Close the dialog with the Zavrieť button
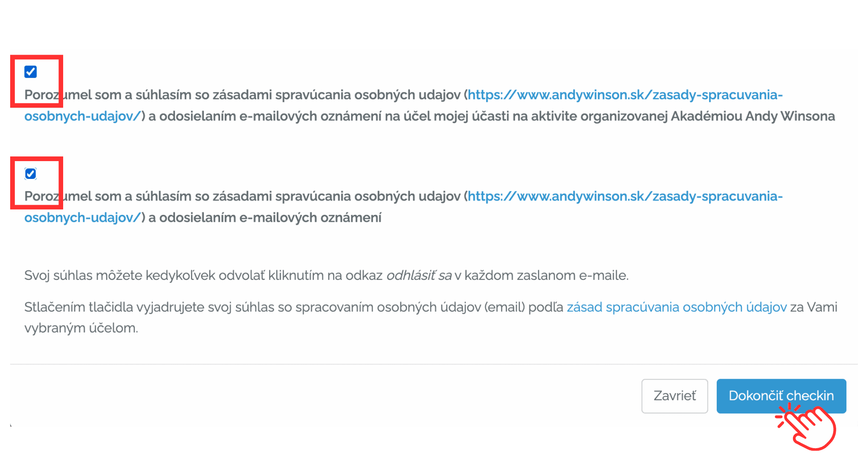Image resolution: width=868 pixels, height=474 pixels. pos(674,396)
